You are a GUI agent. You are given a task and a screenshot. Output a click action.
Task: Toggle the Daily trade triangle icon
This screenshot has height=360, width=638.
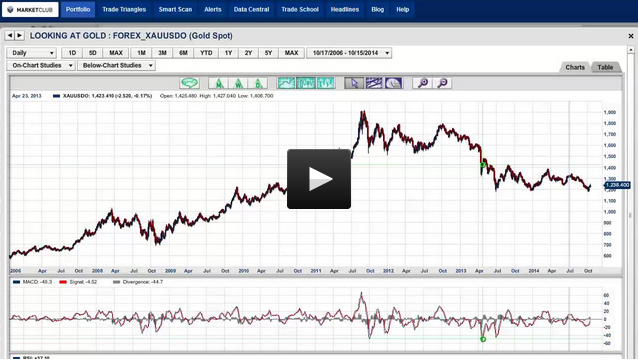[258, 83]
